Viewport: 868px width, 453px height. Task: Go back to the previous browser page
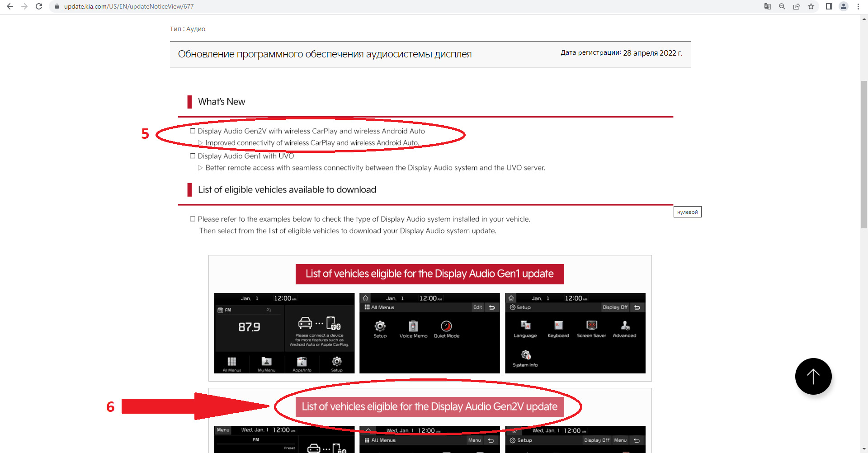click(x=10, y=6)
